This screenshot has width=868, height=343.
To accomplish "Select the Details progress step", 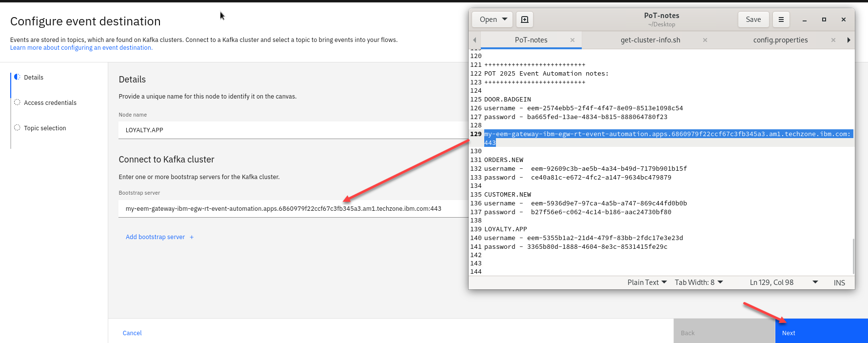I will coord(34,77).
